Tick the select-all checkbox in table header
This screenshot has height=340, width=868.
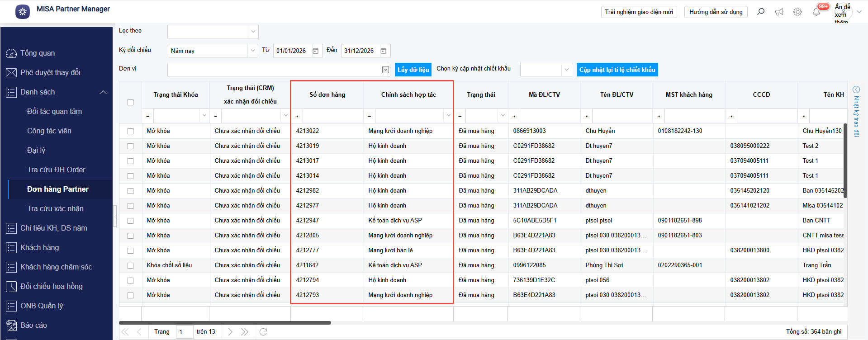click(x=130, y=102)
